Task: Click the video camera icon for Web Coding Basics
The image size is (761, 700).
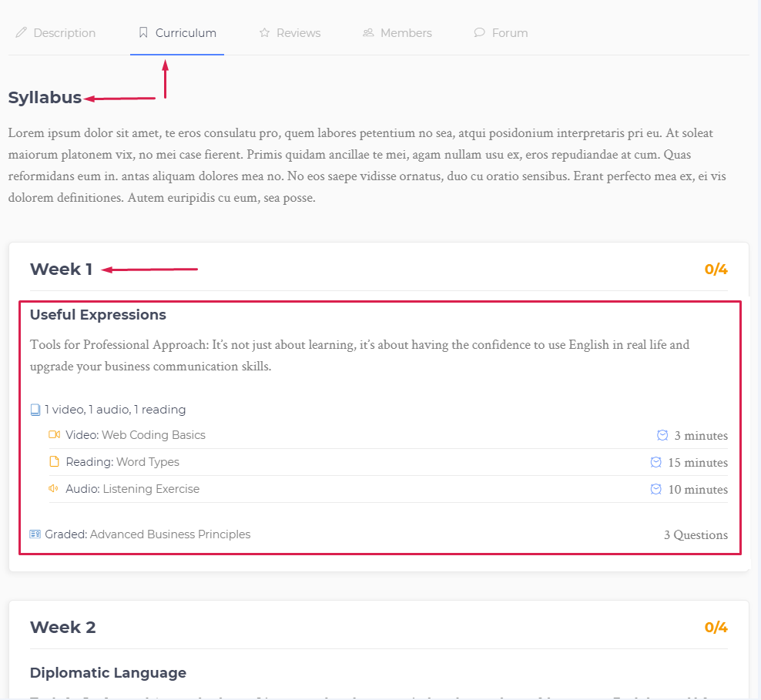Action: [x=55, y=434]
